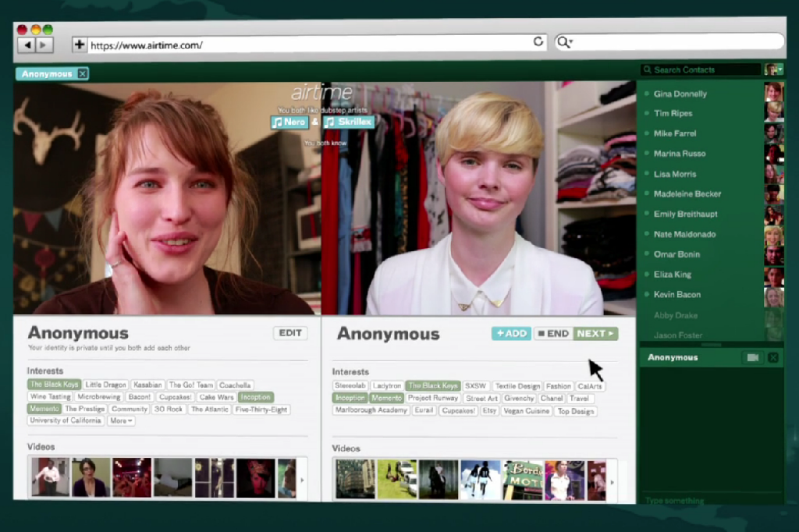Select the Vegan Cuisine interest tag

pos(527,411)
